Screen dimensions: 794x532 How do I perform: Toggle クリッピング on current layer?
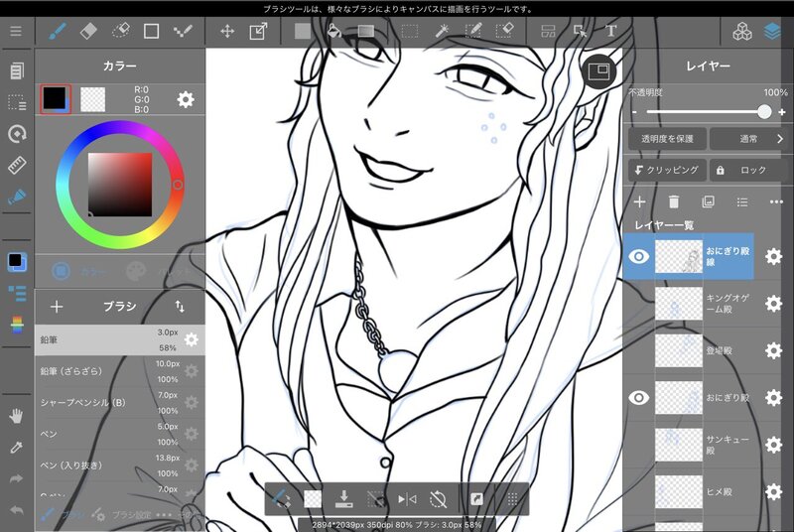tap(667, 170)
